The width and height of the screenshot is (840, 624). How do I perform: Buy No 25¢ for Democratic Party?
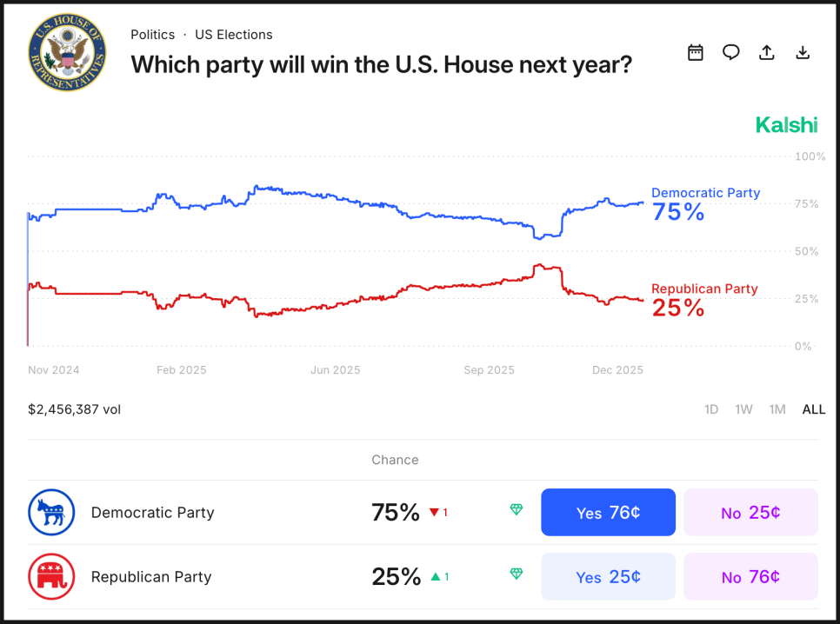(750, 512)
